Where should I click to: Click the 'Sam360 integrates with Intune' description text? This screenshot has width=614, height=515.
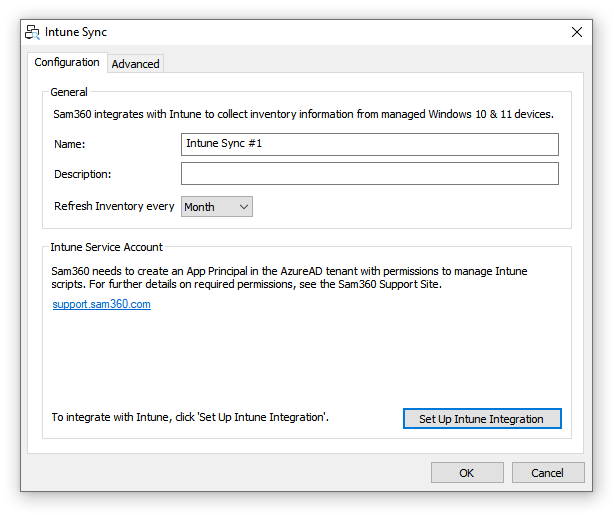tap(303, 114)
